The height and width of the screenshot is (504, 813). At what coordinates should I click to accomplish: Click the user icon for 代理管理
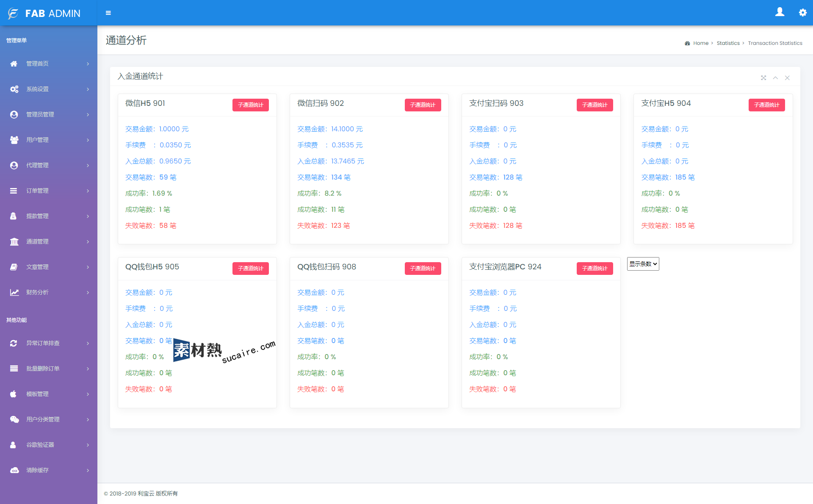pyautogui.click(x=14, y=165)
